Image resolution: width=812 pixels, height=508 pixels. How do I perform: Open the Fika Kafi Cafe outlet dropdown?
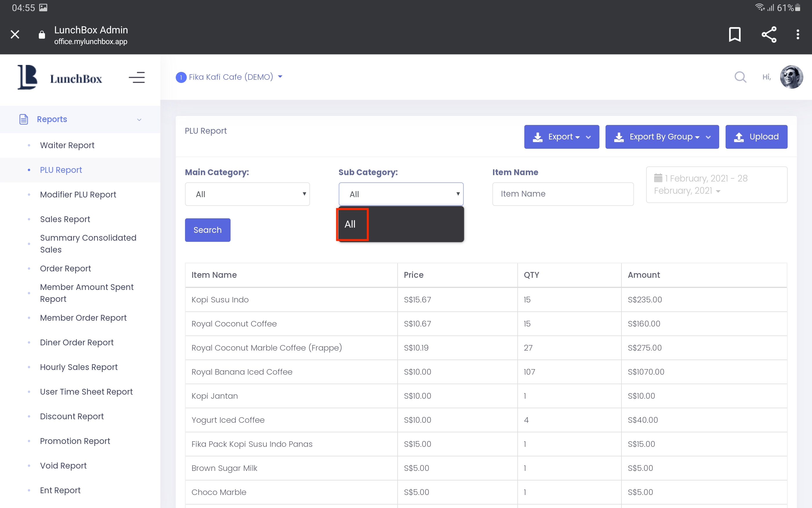(x=231, y=77)
